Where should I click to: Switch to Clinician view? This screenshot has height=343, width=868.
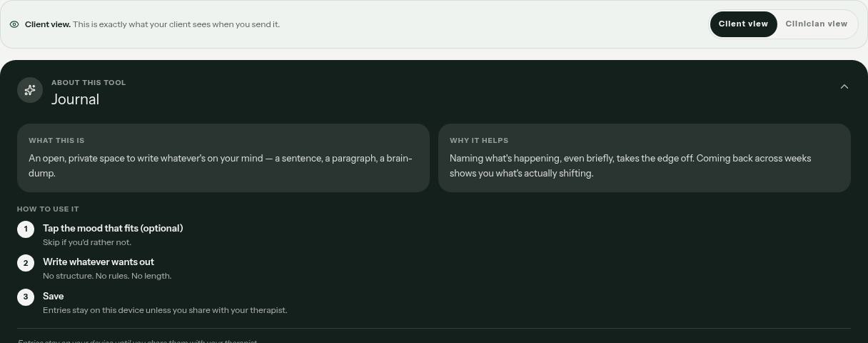(816, 24)
